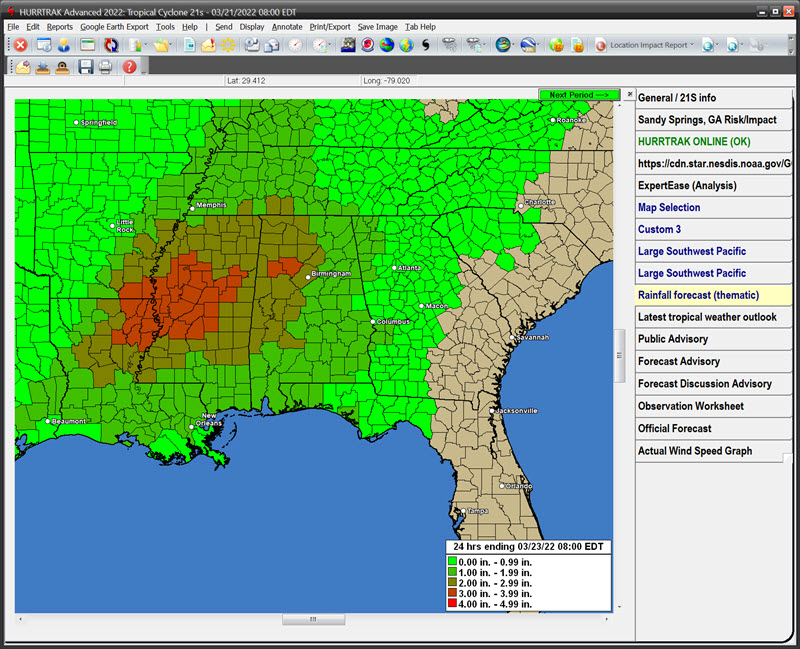Image resolution: width=800 pixels, height=649 pixels.
Task: Open the Google Earth Export menu
Action: 113,26
